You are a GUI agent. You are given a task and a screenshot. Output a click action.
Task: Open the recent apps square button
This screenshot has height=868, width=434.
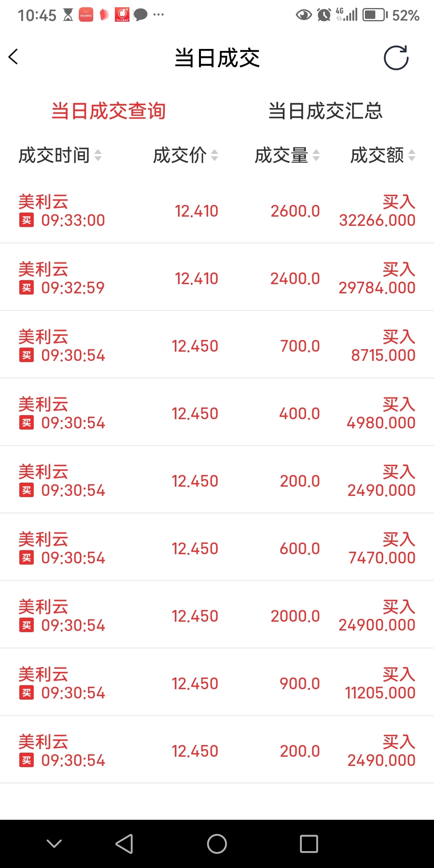(x=309, y=843)
